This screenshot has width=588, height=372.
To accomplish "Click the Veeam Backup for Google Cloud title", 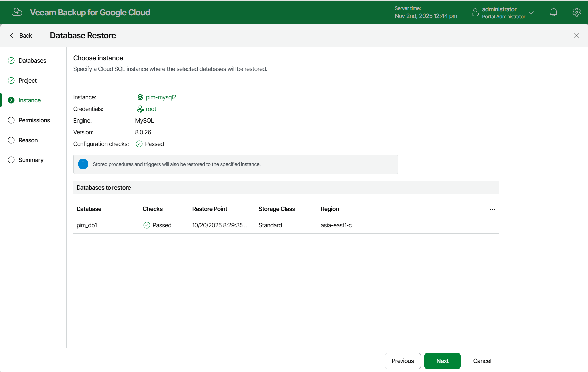I will (90, 12).
